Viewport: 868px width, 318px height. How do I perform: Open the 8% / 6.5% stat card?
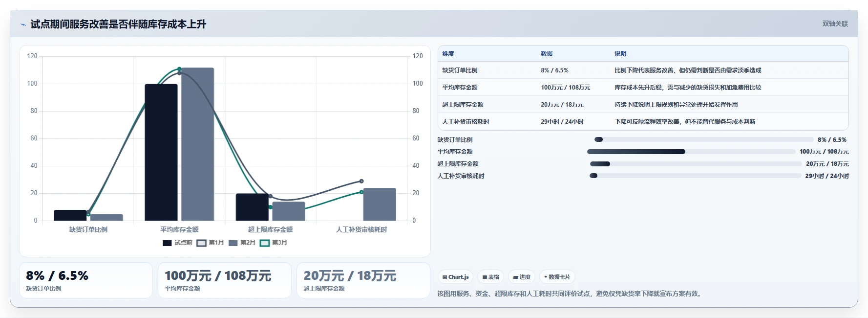point(86,280)
